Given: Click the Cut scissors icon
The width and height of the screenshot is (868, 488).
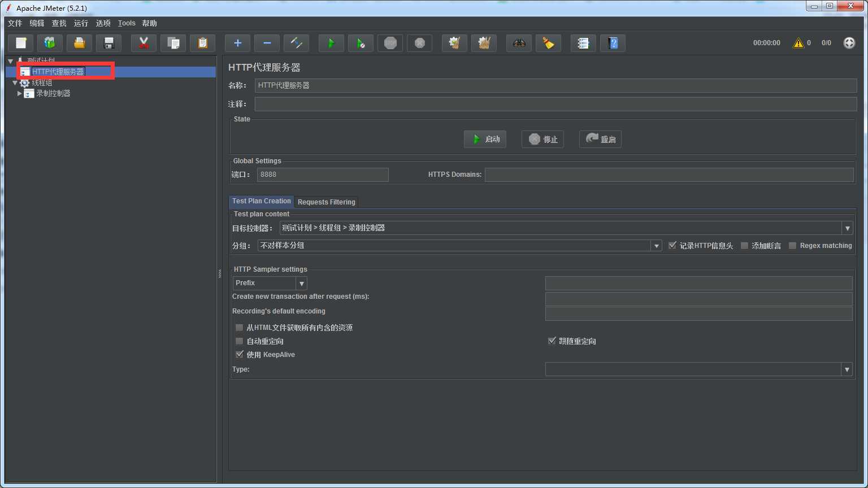Looking at the screenshot, I should coord(144,43).
